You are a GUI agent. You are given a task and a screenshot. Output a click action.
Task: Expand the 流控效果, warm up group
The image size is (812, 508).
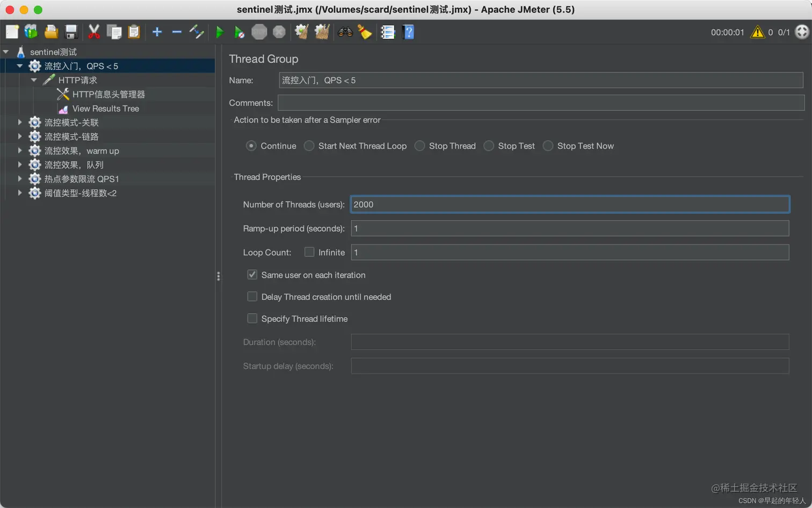tap(20, 151)
